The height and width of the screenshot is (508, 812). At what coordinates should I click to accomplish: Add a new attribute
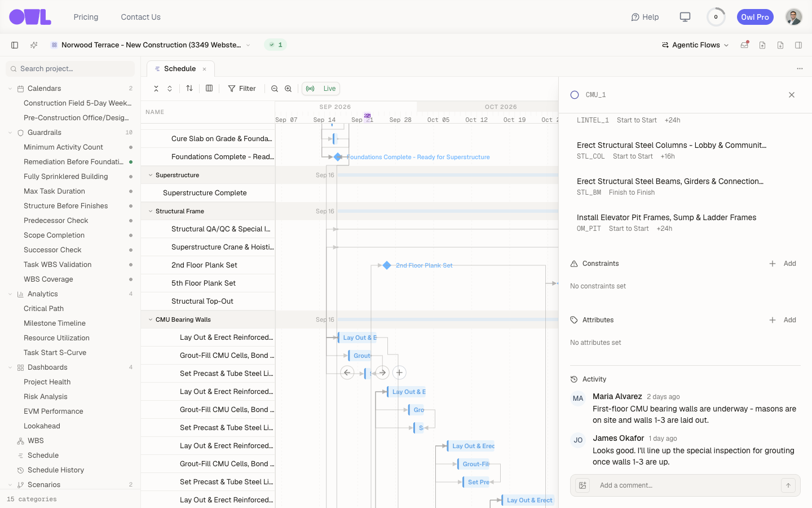[783, 320]
